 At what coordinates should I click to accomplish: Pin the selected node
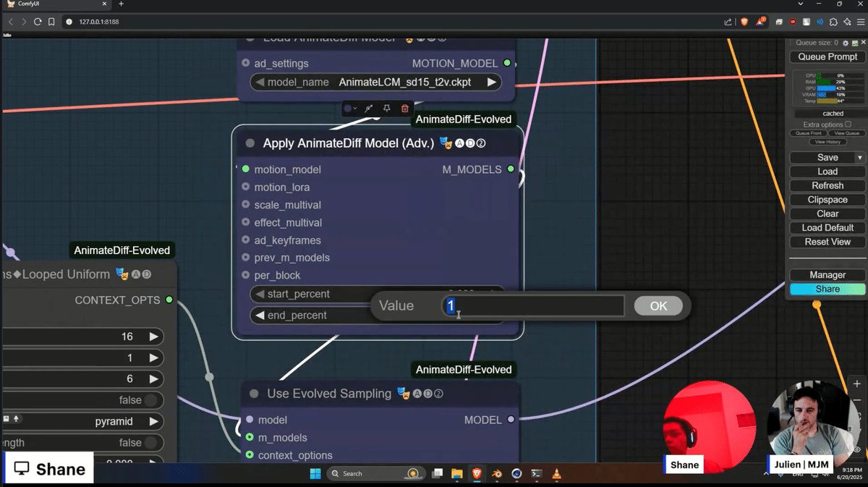(386, 109)
